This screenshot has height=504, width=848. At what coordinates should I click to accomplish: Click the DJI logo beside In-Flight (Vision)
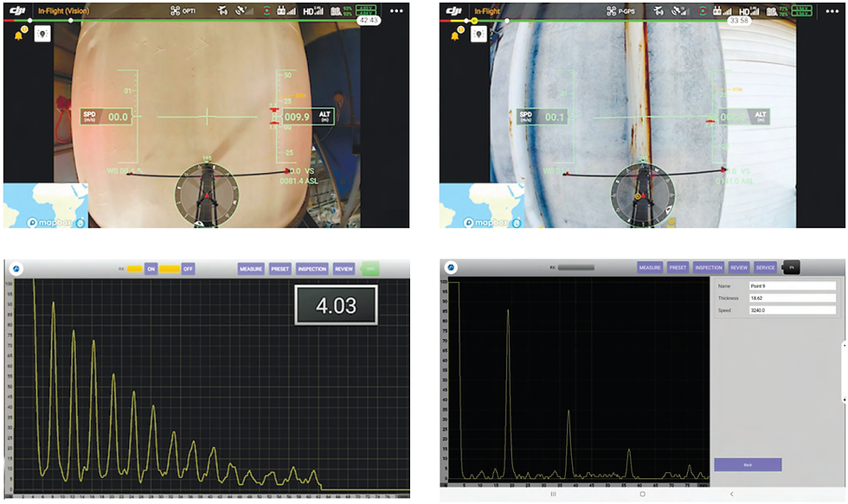pos(18,10)
